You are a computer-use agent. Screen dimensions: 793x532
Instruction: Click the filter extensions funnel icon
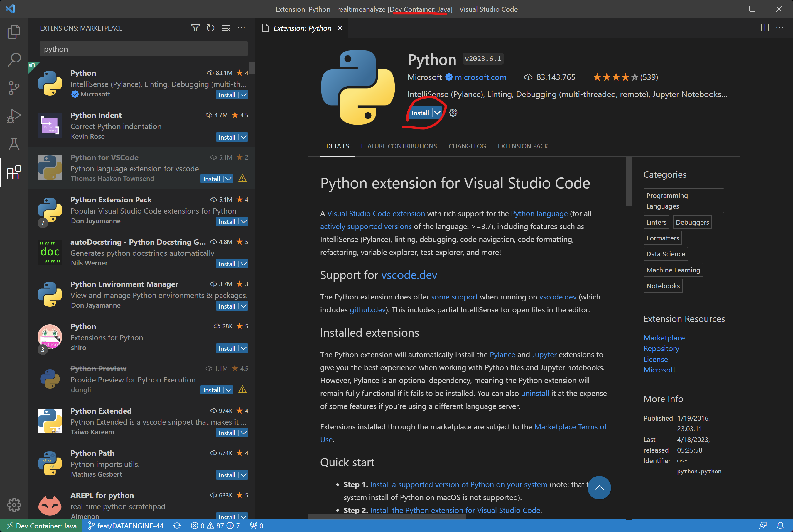195,28
